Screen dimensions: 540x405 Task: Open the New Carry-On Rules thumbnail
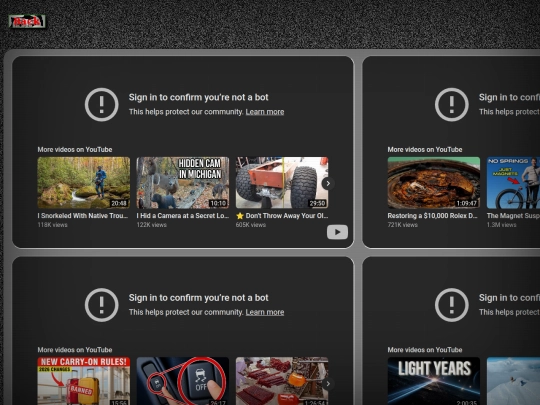tap(84, 381)
